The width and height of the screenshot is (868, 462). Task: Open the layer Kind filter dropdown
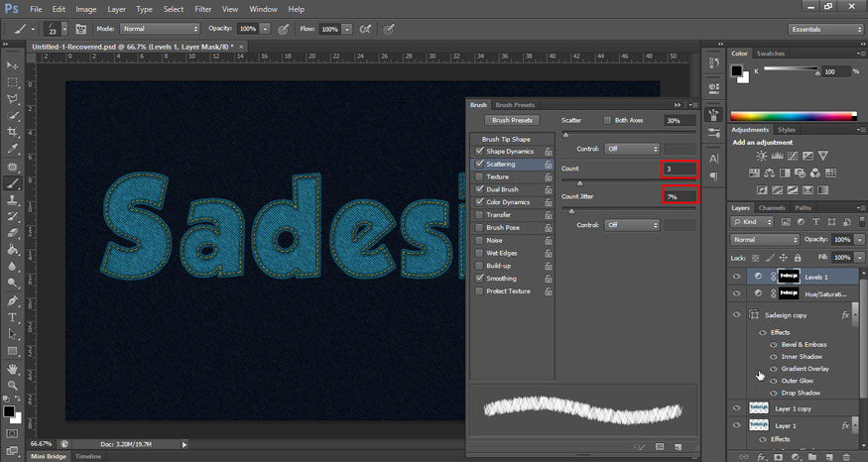(x=752, y=222)
